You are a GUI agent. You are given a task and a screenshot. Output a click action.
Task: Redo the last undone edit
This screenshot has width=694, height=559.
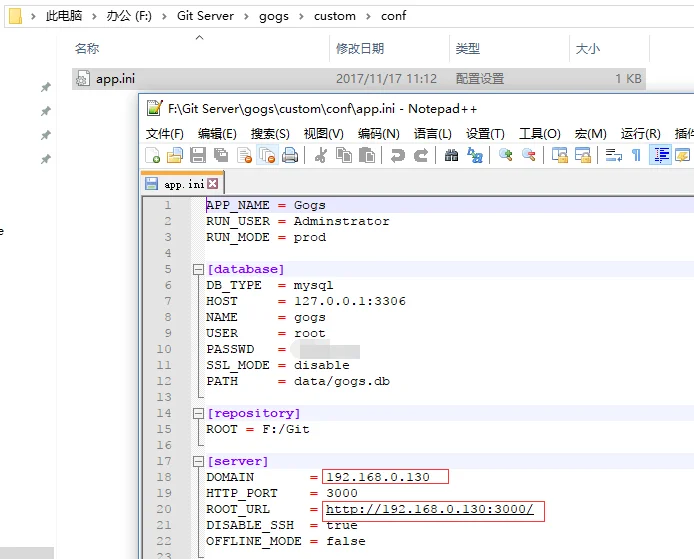[420, 155]
